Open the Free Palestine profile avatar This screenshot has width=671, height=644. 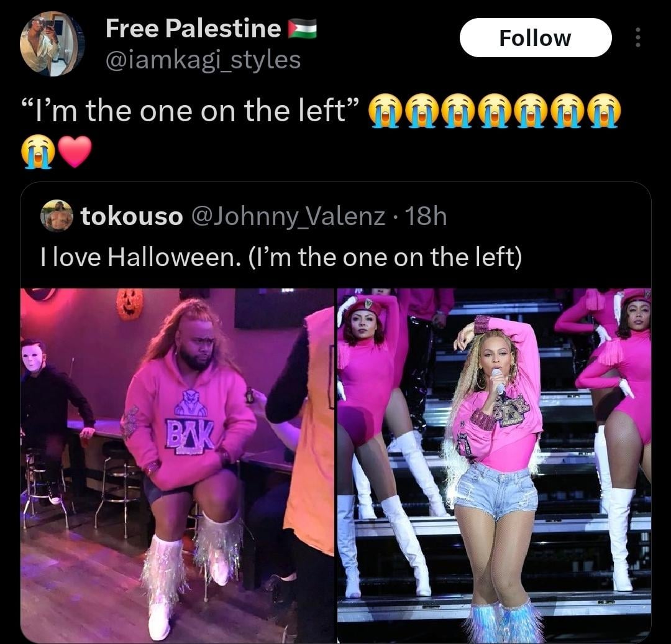[52, 44]
